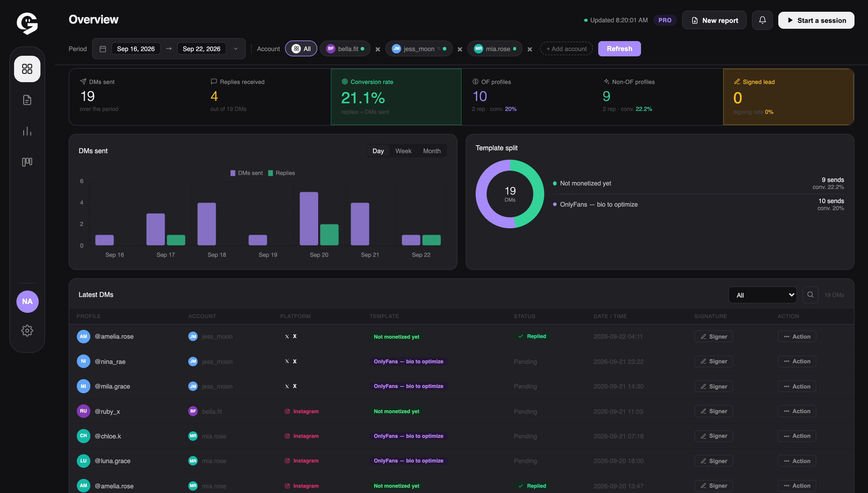868x493 pixels.
Task: Open notifications bell icon
Action: 762,20
